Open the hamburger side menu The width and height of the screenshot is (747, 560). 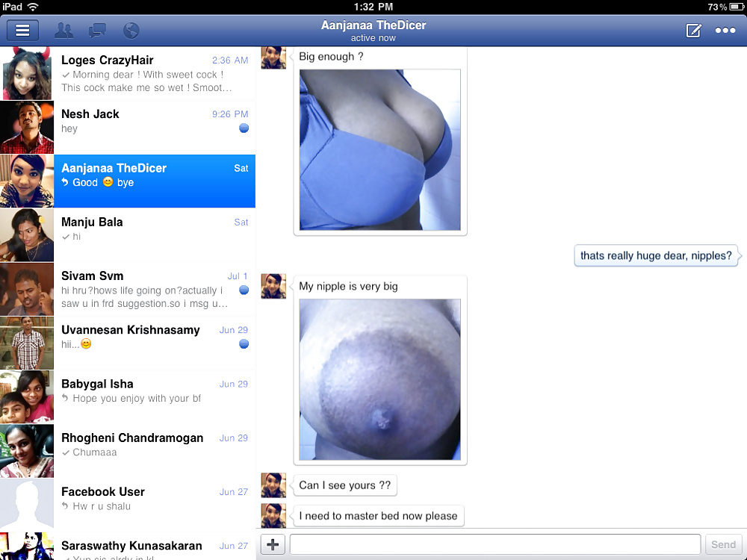tap(22, 31)
